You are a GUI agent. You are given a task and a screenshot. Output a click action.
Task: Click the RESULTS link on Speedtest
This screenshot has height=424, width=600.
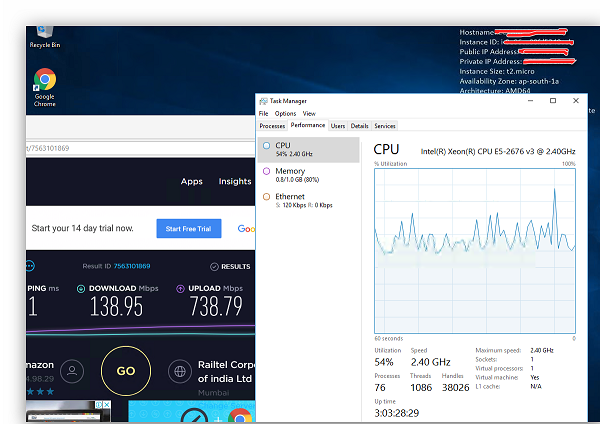click(236, 267)
